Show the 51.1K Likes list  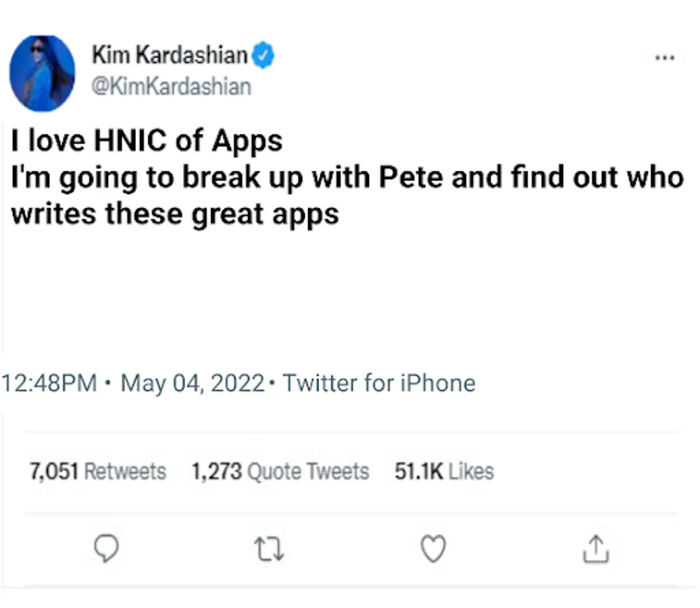(x=444, y=471)
